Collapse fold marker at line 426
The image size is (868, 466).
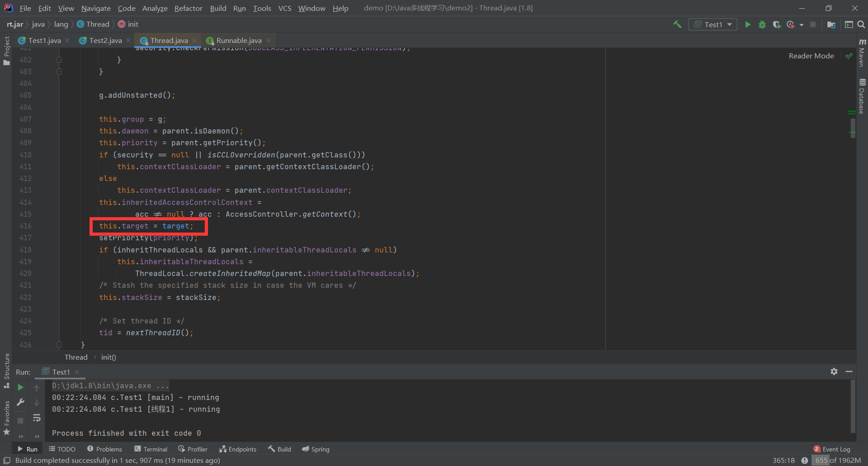pyautogui.click(x=59, y=344)
